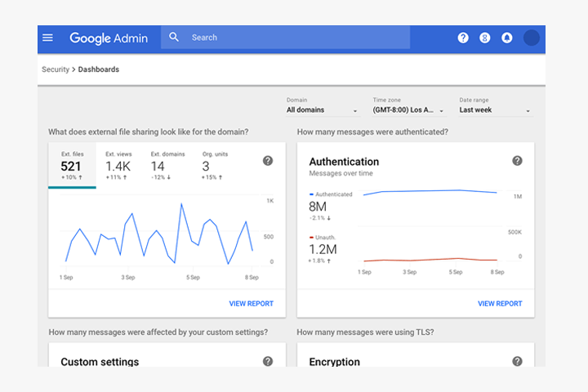Screen dimensions: 588x392
Task: Select the Ext. views 1.4K tab
Action: 118,166
